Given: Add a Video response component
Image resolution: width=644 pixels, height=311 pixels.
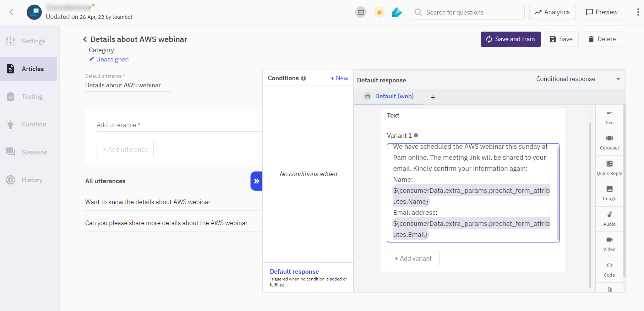Looking at the screenshot, I should click(609, 244).
